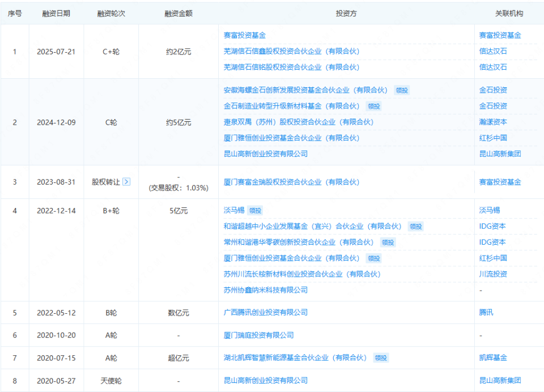
Task: Open 红杉中国 in the C轮 row
Action: [493, 138]
